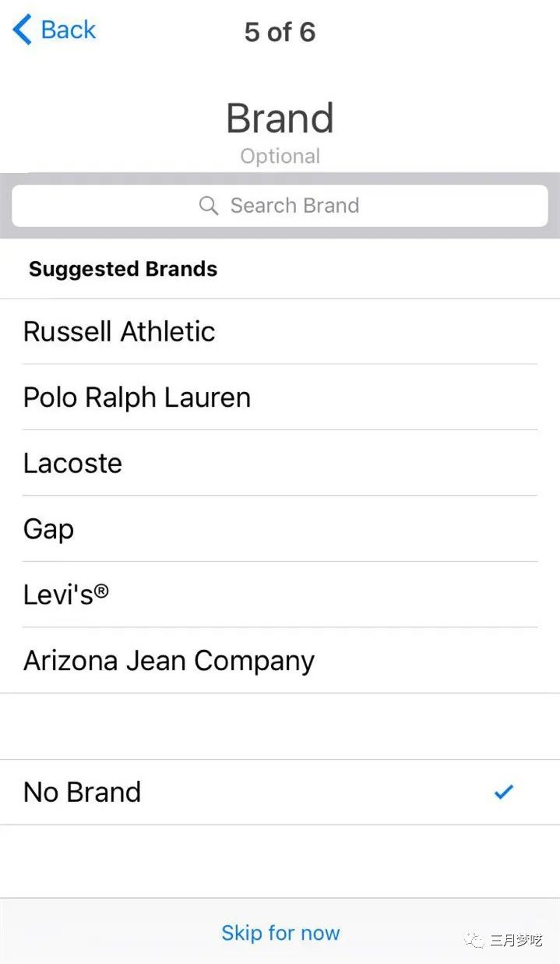Choose Arizona Jean Company brand

click(x=169, y=661)
